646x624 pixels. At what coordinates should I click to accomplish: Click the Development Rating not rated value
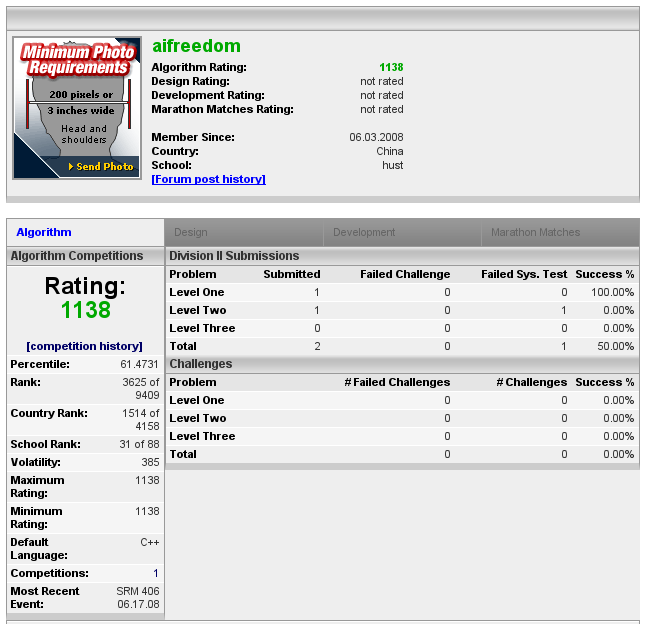click(x=382, y=95)
